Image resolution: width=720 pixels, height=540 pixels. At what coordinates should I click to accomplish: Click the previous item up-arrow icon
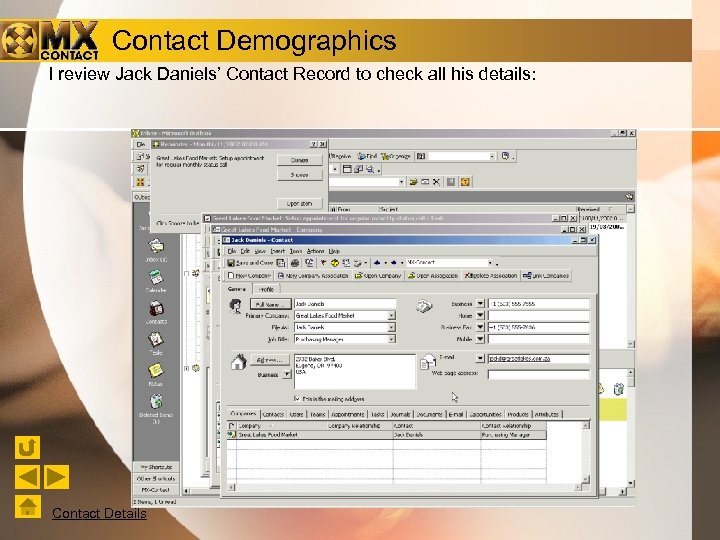(x=377, y=263)
